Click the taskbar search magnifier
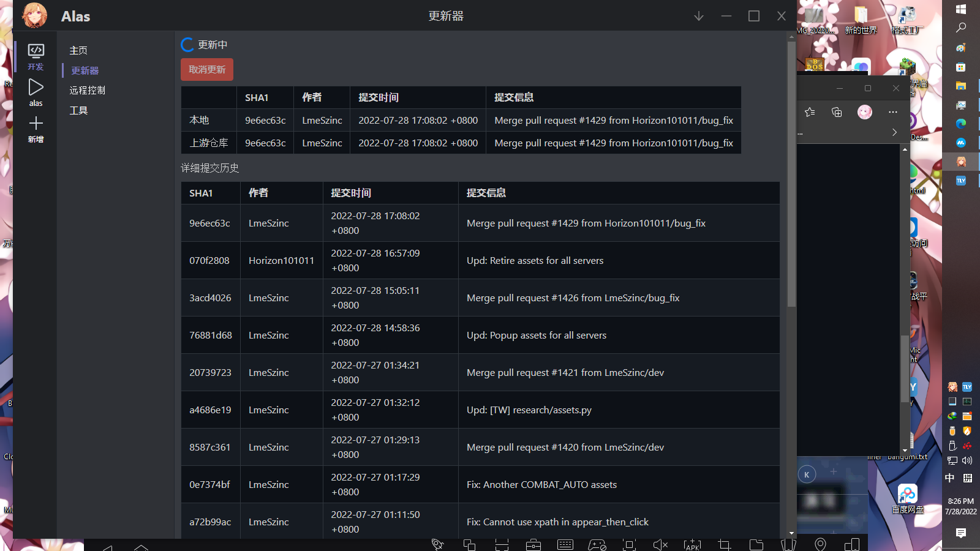 coord(961,28)
